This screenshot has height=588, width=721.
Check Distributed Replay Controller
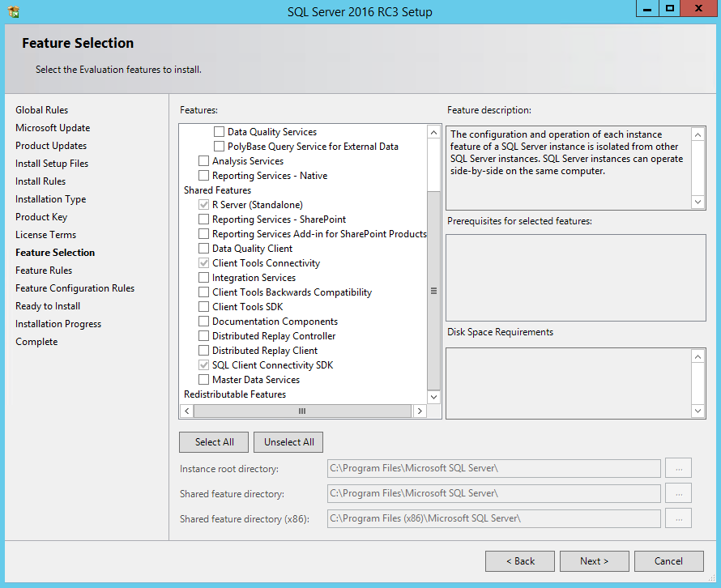(x=203, y=336)
